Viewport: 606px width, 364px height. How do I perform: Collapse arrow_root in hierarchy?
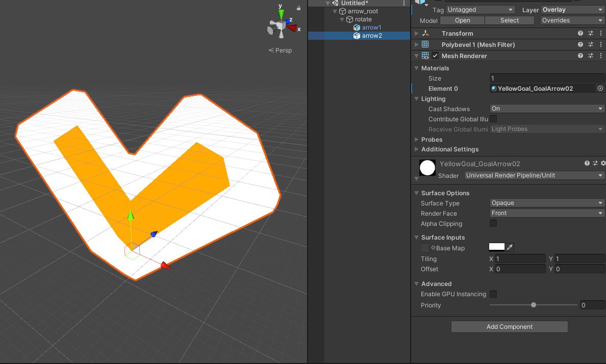[335, 11]
